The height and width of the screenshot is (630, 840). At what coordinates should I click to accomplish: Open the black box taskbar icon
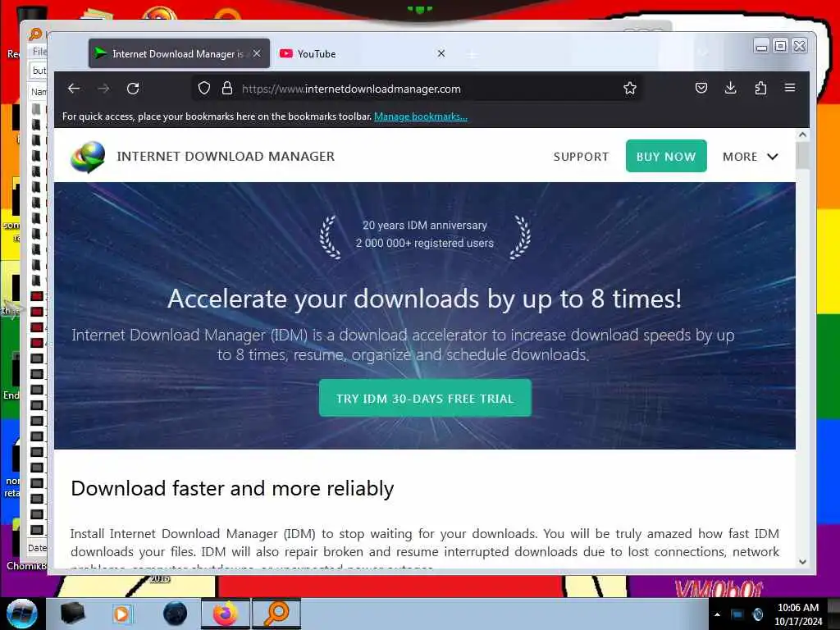(72, 614)
